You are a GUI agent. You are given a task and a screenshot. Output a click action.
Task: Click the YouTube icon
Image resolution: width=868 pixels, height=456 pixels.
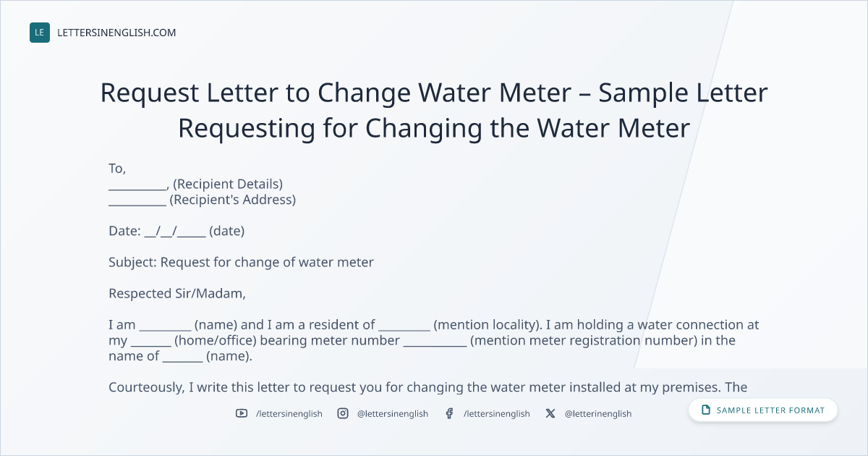[x=242, y=413]
